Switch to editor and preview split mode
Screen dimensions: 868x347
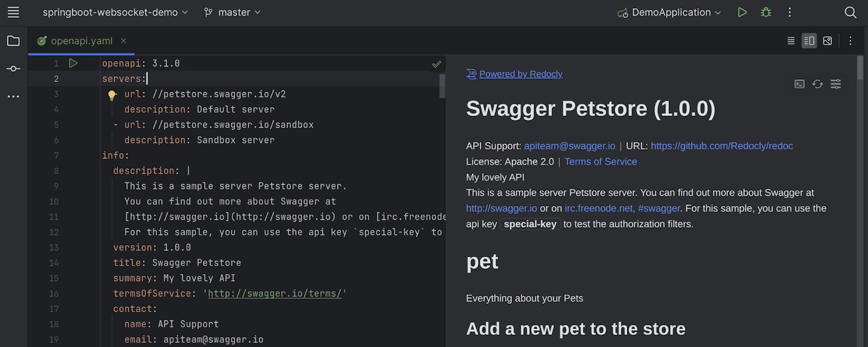(x=809, y=41)
